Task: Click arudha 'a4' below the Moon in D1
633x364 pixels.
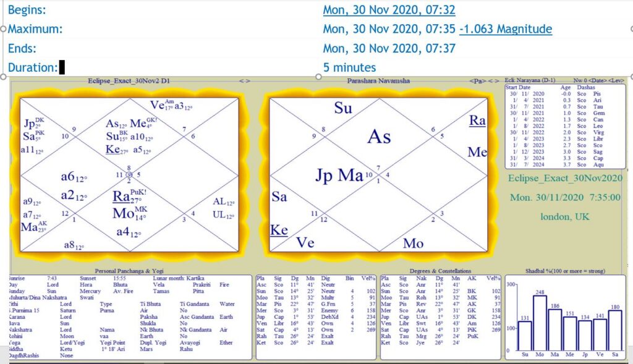Action: pyautogui.click(x=129, y=232)
